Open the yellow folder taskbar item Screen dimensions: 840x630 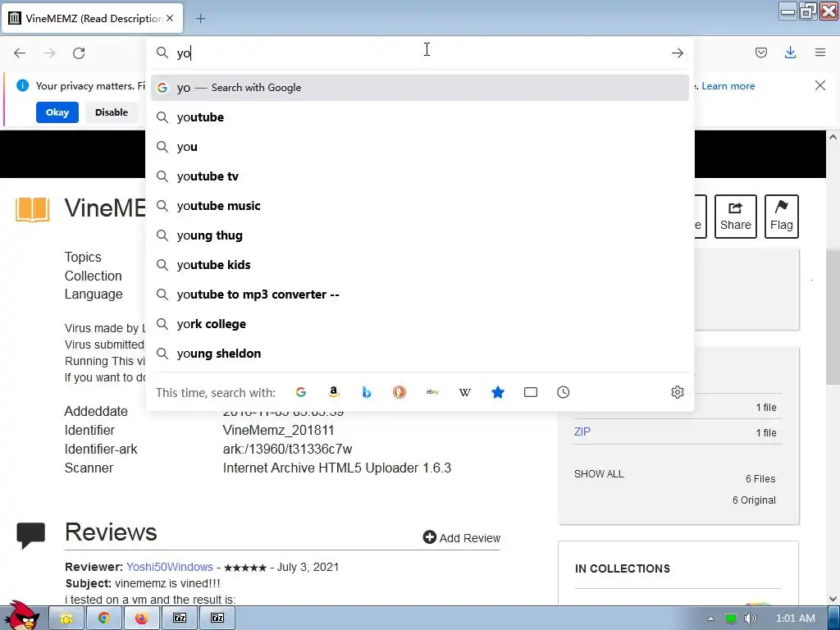coord(66,619)
